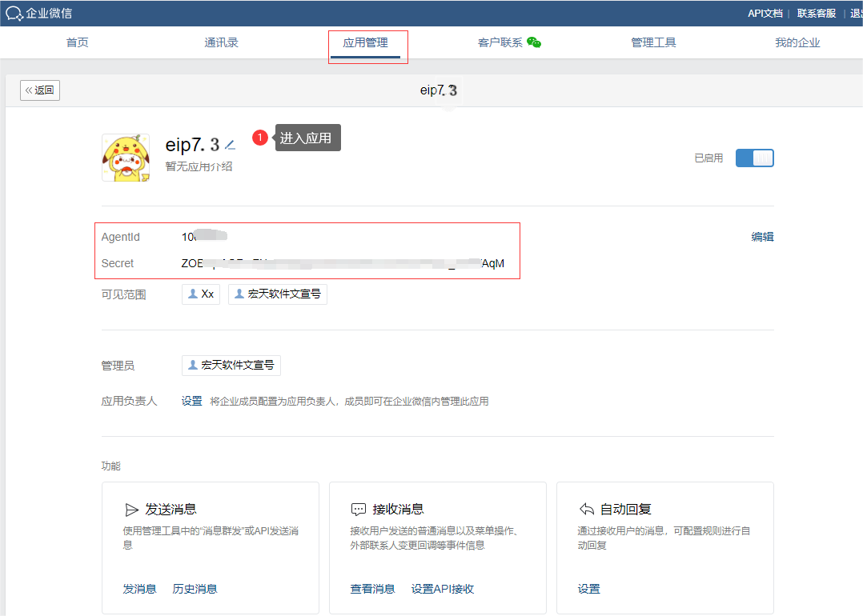The height and width of the screenshot is (616, 863).
Task: Click the WeCom logo icon
Action: pos(14,13)
